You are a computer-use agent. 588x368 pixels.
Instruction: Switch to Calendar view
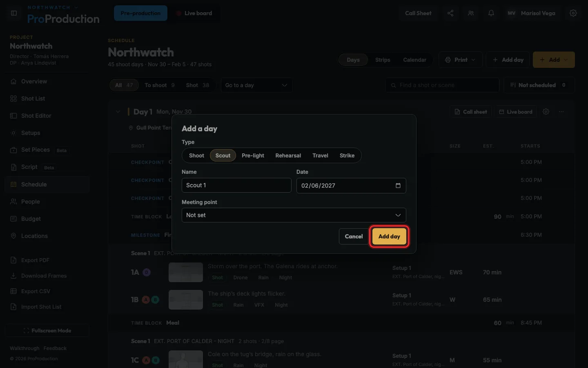(x=414, y=60)
